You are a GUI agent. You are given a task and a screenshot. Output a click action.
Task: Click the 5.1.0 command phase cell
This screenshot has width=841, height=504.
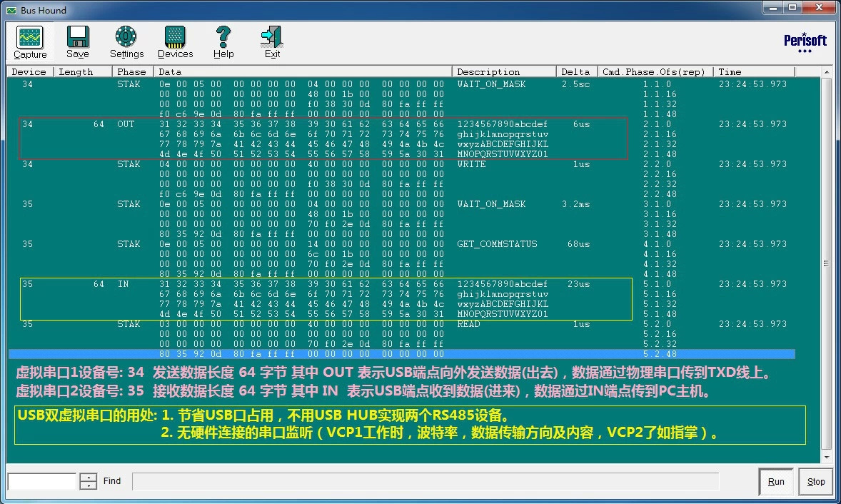(657, 284)
